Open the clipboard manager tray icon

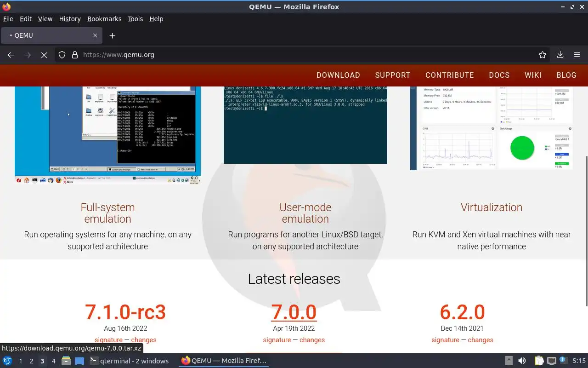(x=539, y=361)
